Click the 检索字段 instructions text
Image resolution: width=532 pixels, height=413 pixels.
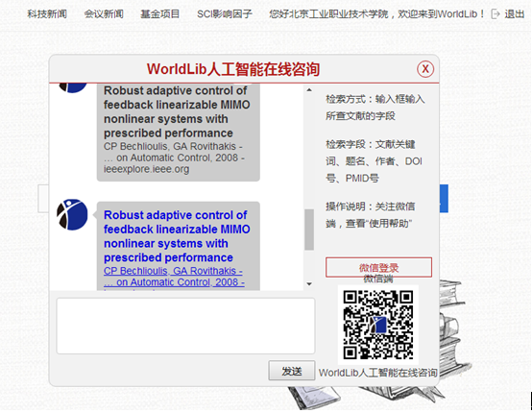tap(374, 160)
